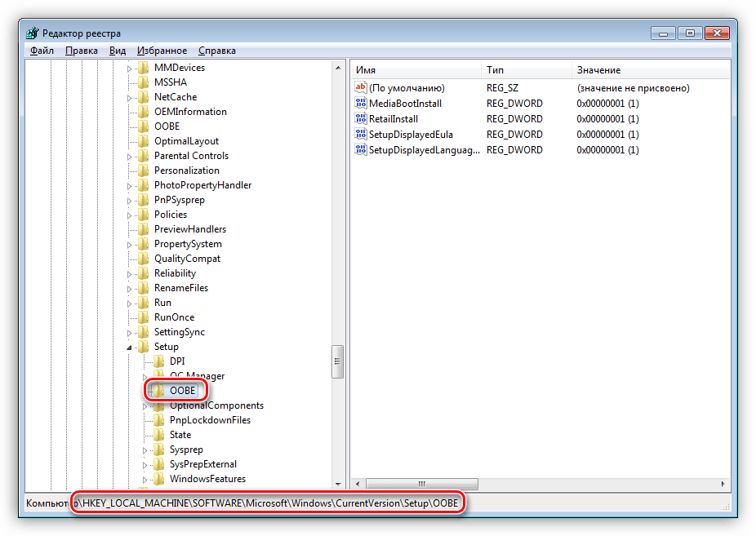Click the PreviewHandlers folder icon
Viewport: 756px width, 536px height.
(143, 229)
